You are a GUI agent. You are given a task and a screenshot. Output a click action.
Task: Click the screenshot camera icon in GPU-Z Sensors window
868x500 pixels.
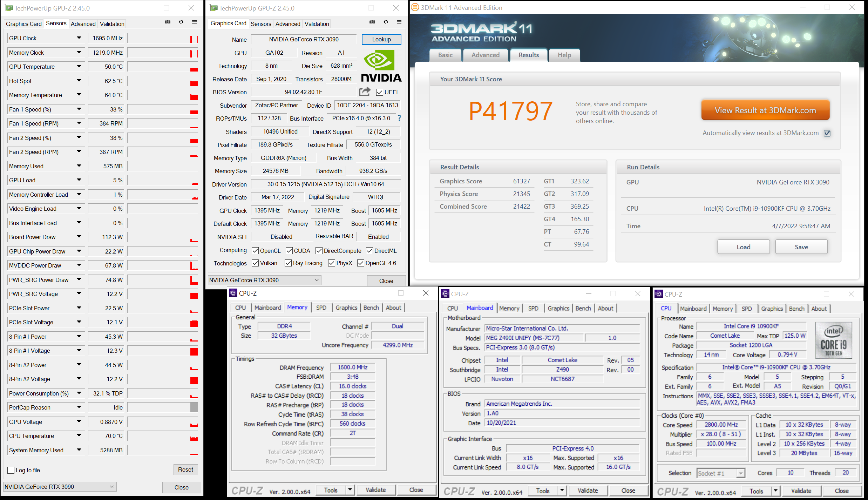point(168,22)
